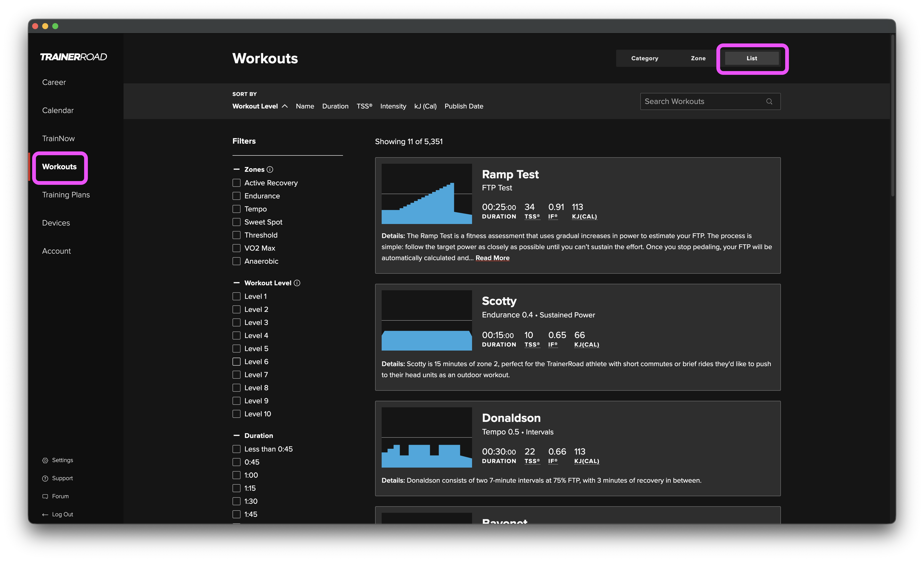Click the Ramp Test power graph thumbnail
The height and width of the screenshot is (561, 924).
coord(426,194)
